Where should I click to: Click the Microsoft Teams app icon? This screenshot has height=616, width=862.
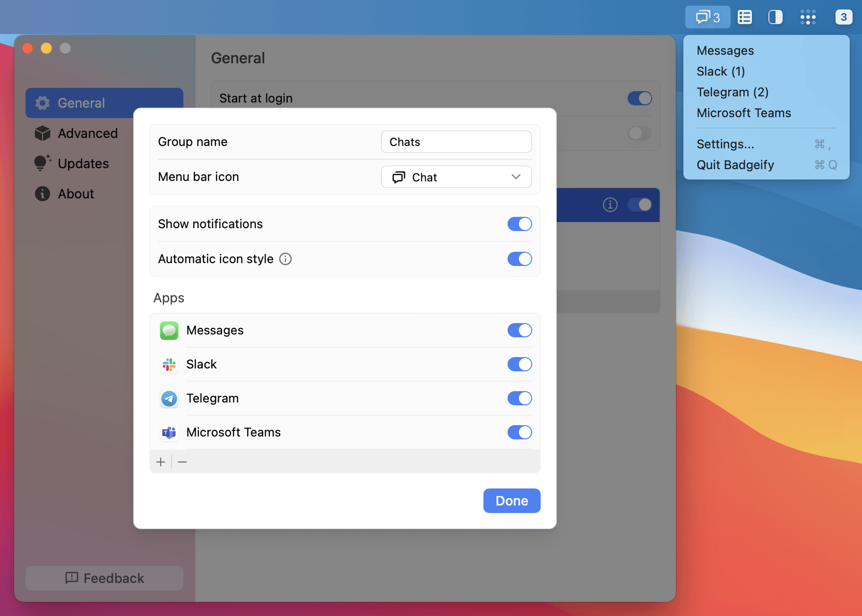pos(169,432)
